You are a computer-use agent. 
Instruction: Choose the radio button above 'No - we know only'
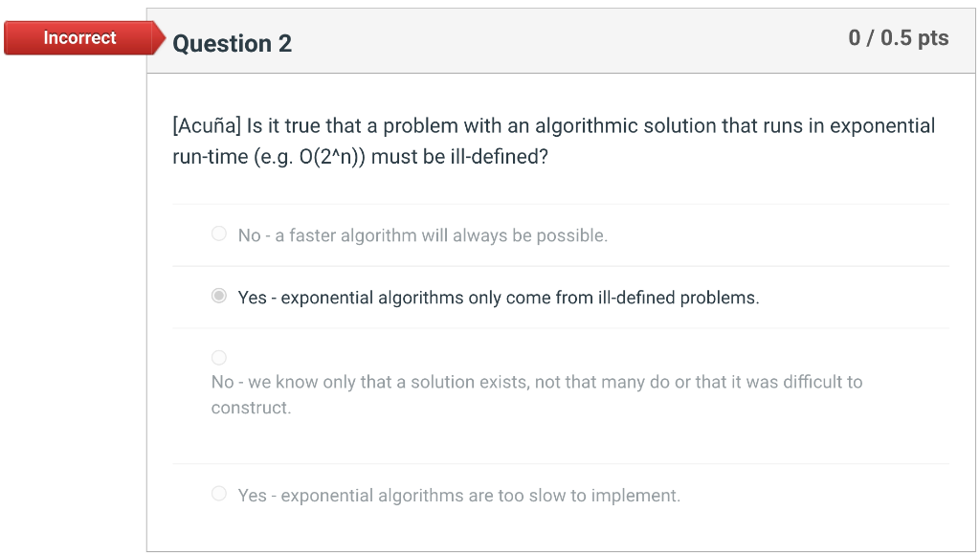219,358
